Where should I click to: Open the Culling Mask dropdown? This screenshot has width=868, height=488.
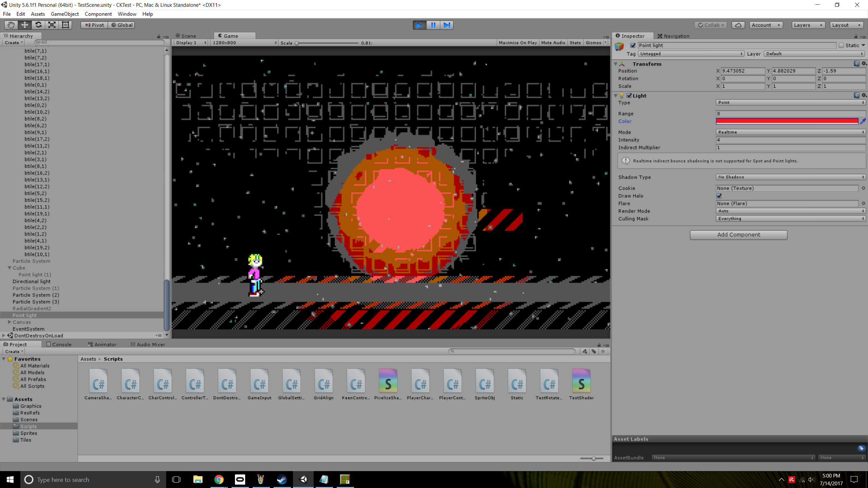(x=791, y=219)
